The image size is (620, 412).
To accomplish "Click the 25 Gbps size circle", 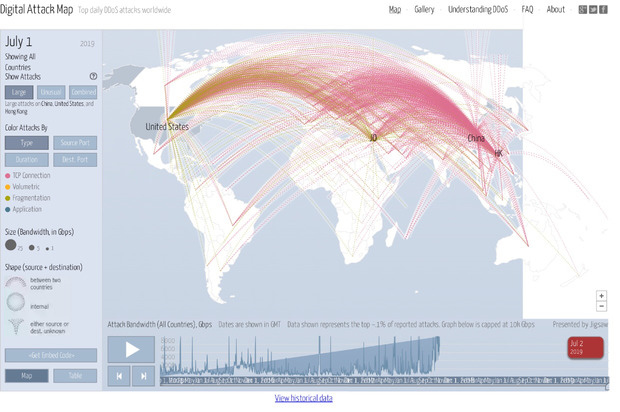I will click(x=11, y=245).
